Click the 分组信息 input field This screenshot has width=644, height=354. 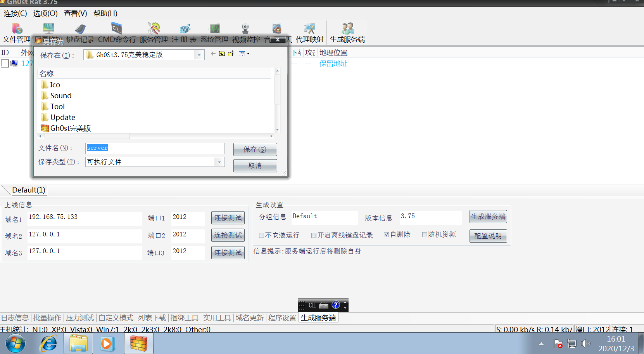[x=325, y=218]
